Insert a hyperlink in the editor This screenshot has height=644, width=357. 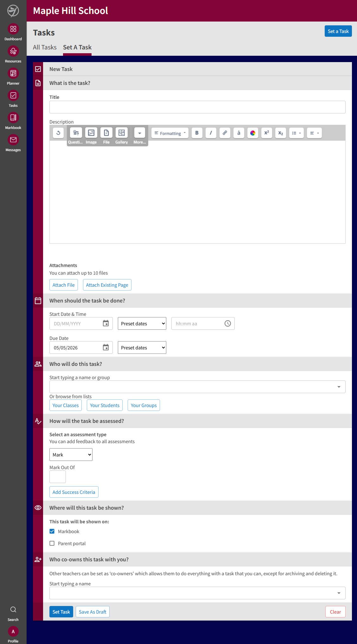225,133
